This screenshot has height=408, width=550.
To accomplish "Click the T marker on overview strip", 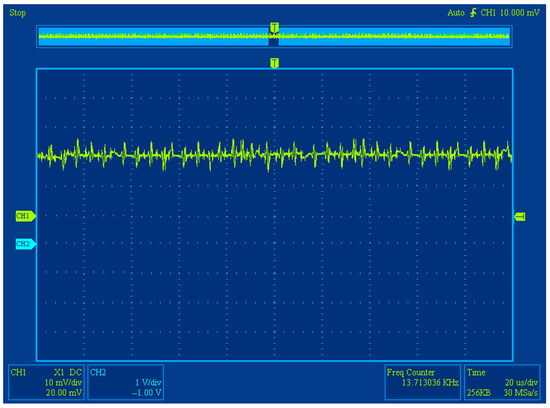I will click(x=274, y=28).
